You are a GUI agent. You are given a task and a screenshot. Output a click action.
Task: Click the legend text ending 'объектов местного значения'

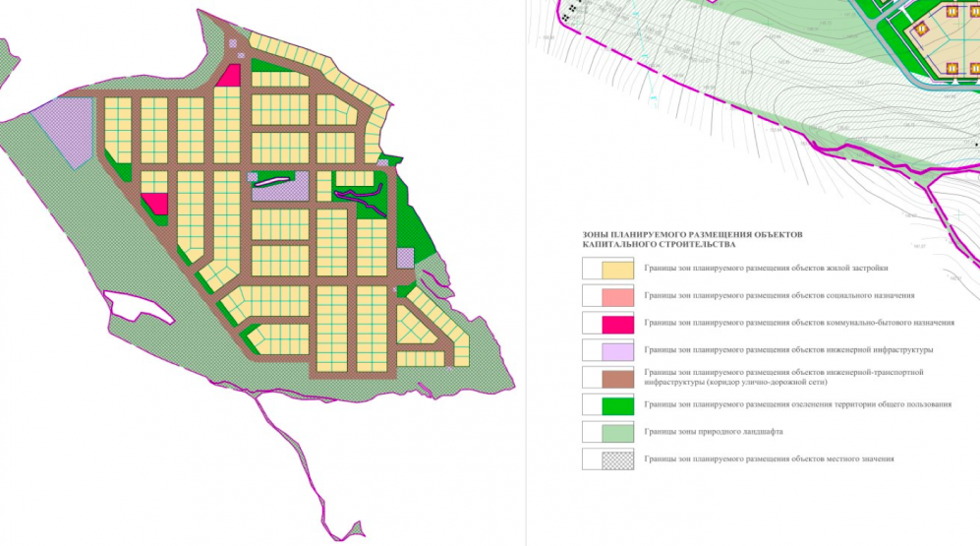point(770,459)
